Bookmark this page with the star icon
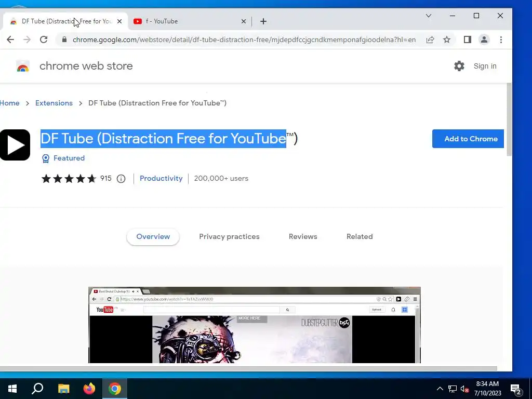 point(446,39)
